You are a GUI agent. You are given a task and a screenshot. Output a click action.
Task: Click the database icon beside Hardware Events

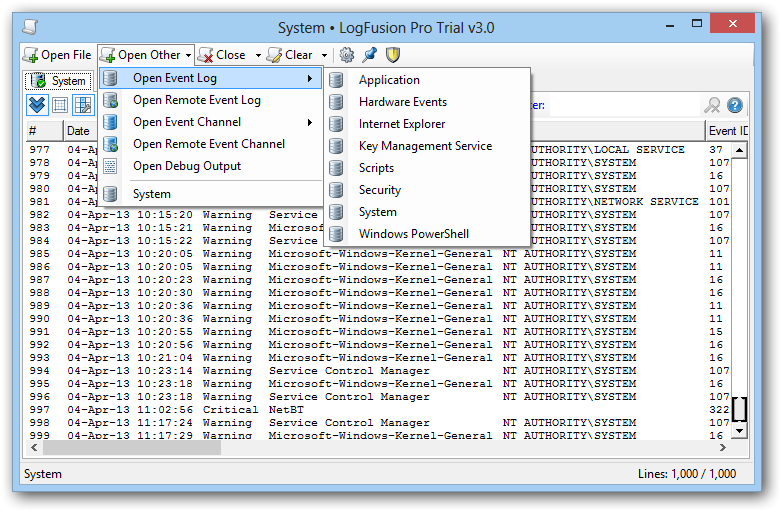(337, 102)
